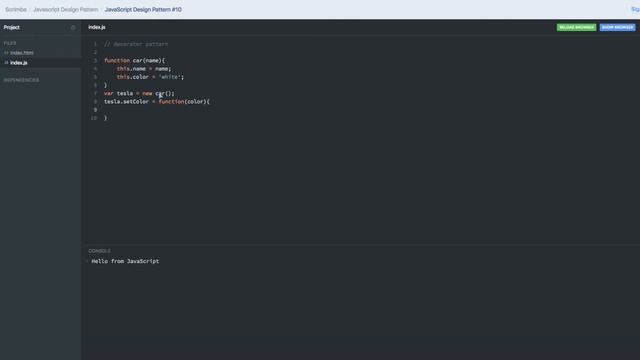
Task: Click the Sign in link at top right
Action: 636,9
